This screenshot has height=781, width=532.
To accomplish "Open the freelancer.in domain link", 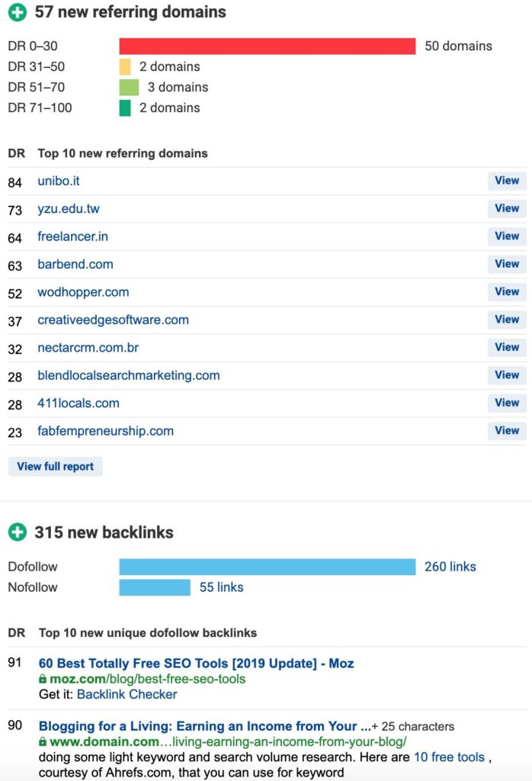I will coord(73,236).
